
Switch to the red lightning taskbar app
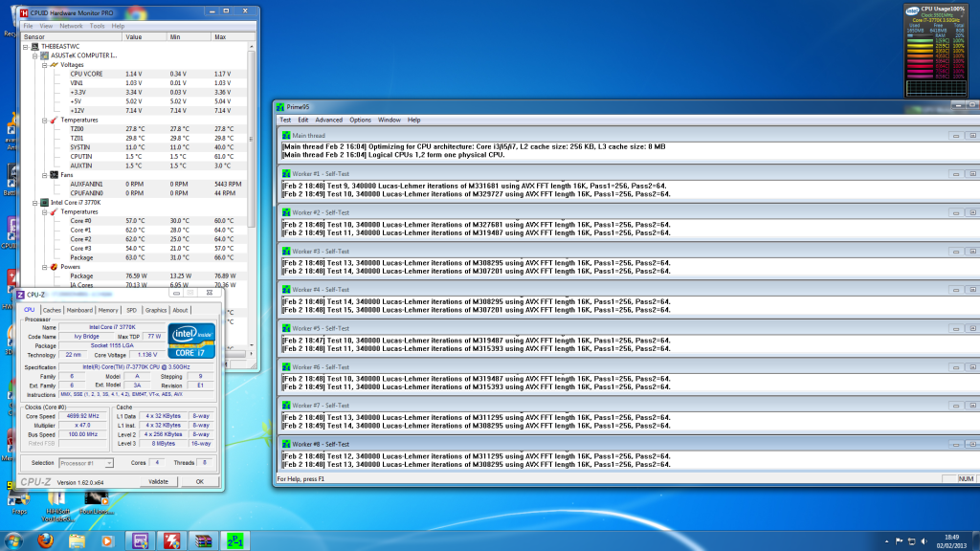click(172, 540)
